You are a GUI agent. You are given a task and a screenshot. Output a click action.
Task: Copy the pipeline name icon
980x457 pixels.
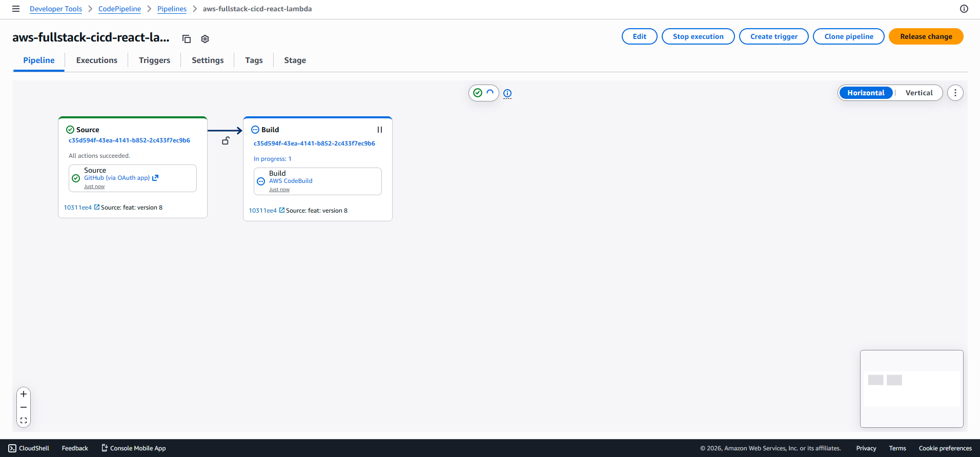pos(187,39)
